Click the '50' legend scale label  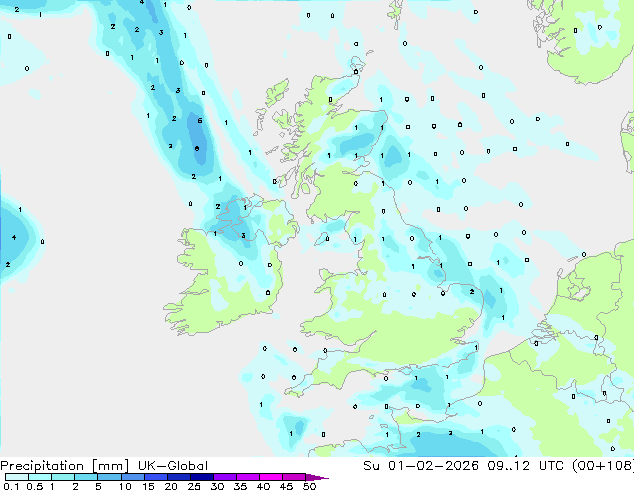click(309, 486)
